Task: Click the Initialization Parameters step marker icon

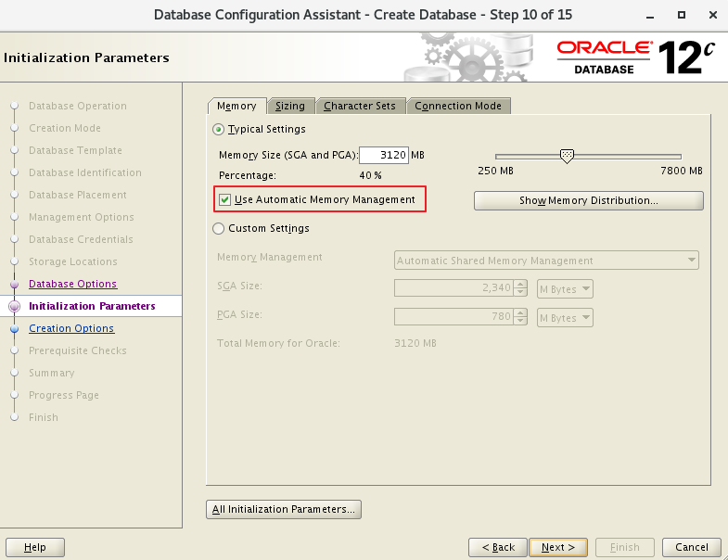Action: click(x=14, y=306)
